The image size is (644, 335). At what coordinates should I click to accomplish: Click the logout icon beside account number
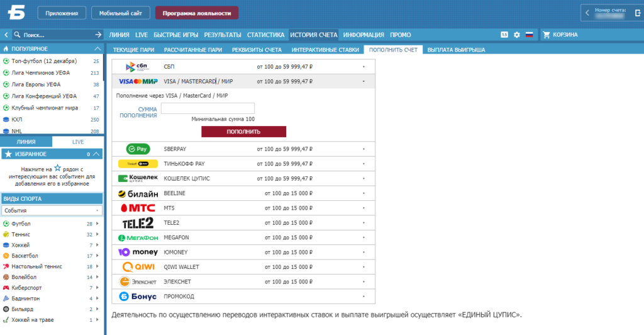click(x=638, y=13)
